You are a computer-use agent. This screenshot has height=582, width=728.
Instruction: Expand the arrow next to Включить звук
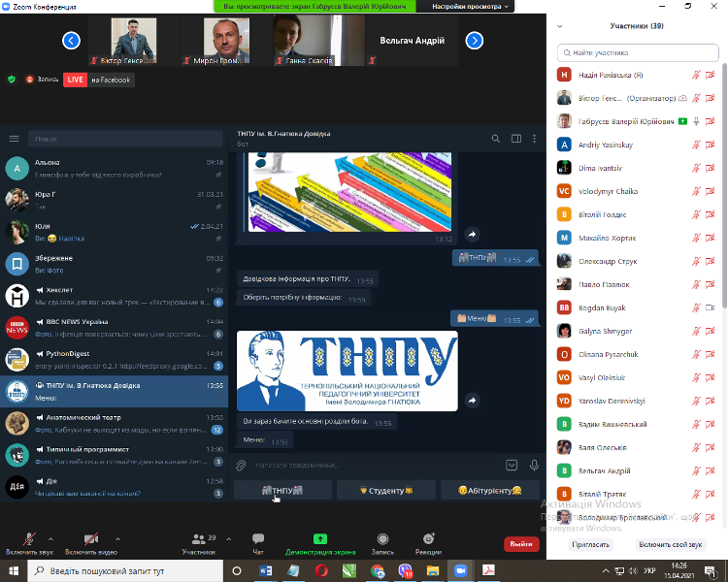point(56,536)
